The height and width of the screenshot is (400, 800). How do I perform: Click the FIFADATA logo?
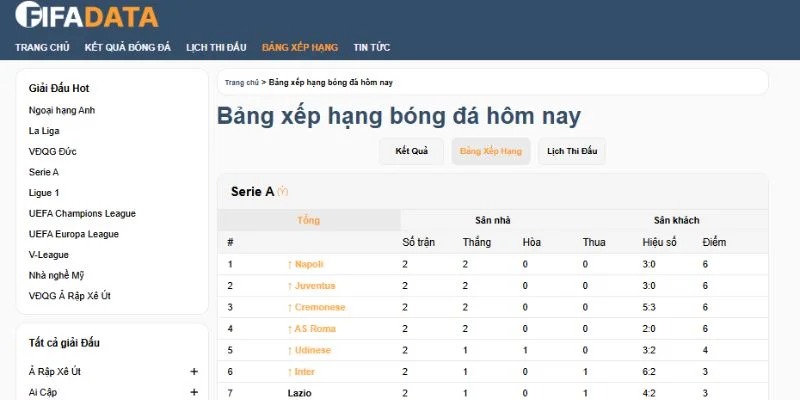pos(87,14)
